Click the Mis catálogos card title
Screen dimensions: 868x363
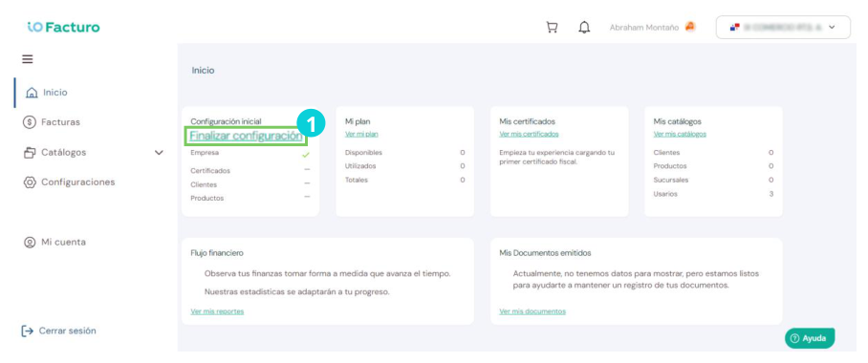pos(678,121)
